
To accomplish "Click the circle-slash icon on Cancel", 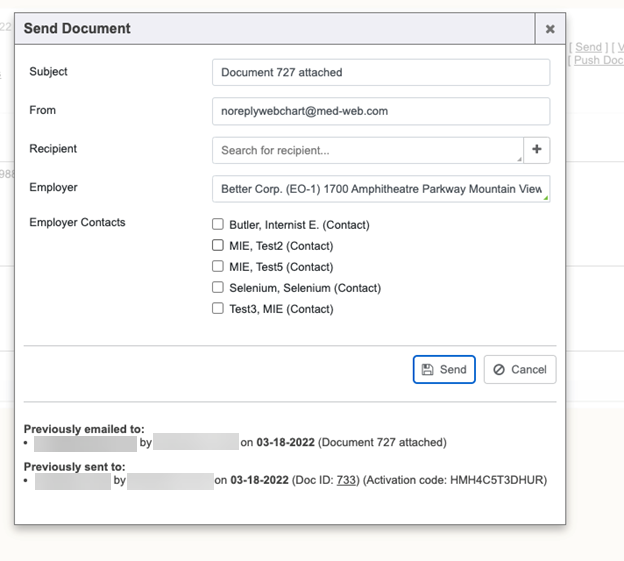I will [498, 370].
